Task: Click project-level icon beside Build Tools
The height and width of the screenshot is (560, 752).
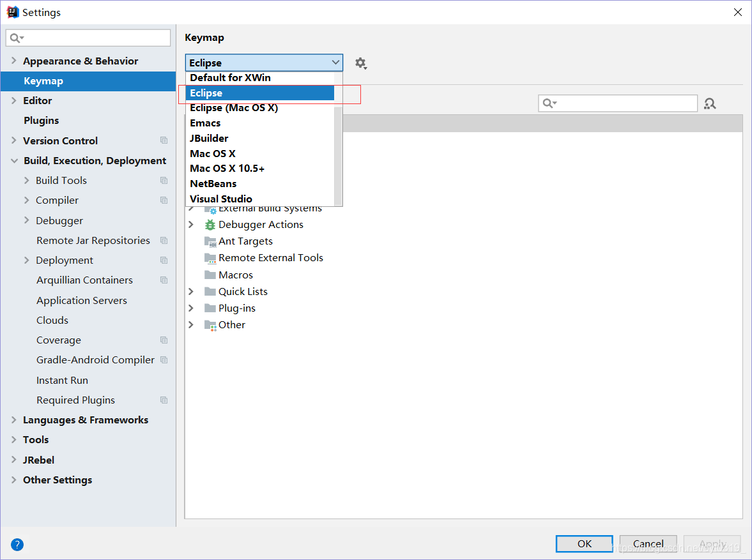Action: tap(164, 180)
